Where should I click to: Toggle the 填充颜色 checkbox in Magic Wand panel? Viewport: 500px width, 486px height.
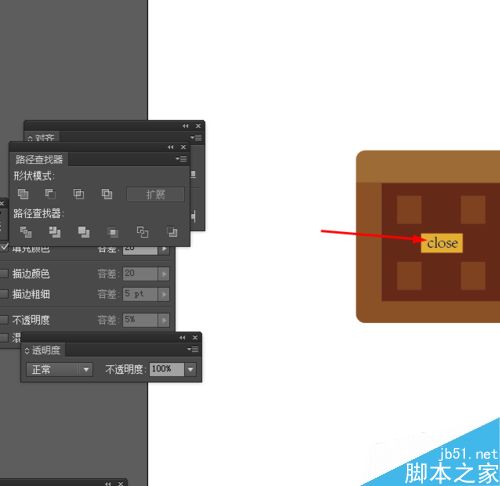click(x=4, y=247)
